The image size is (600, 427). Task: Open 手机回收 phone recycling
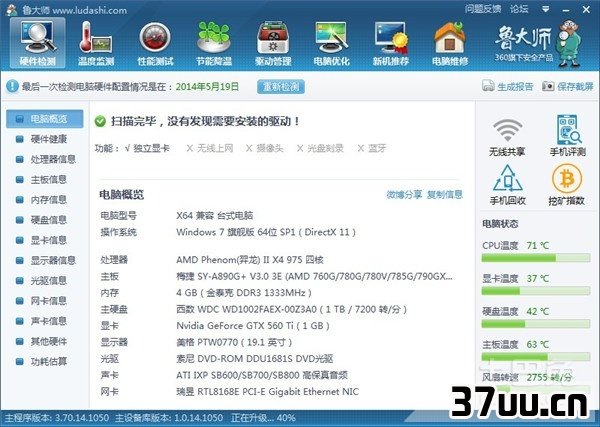[x=507, y=185]
